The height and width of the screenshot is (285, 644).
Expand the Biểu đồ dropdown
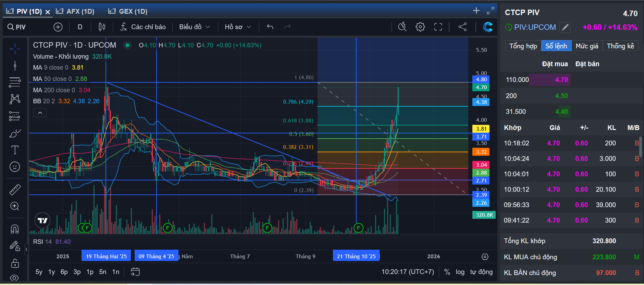[x=194, y=27]
